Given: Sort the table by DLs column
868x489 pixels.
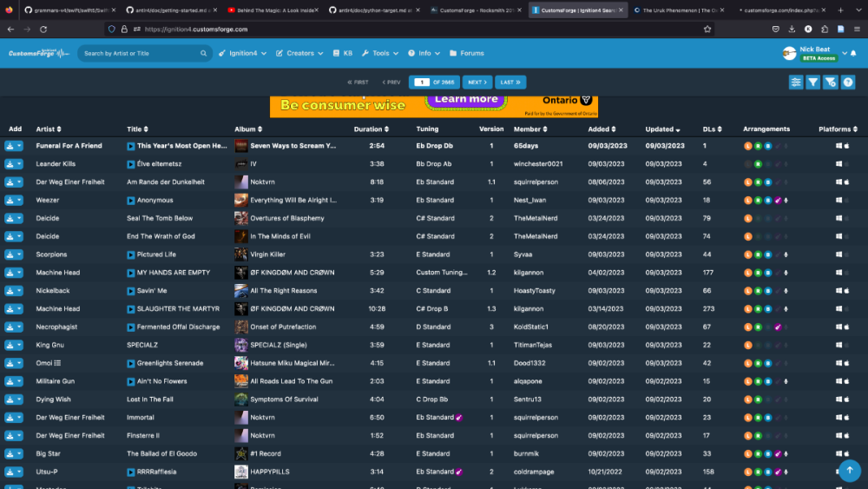Looking at the screenshot, I should (712, 129).
